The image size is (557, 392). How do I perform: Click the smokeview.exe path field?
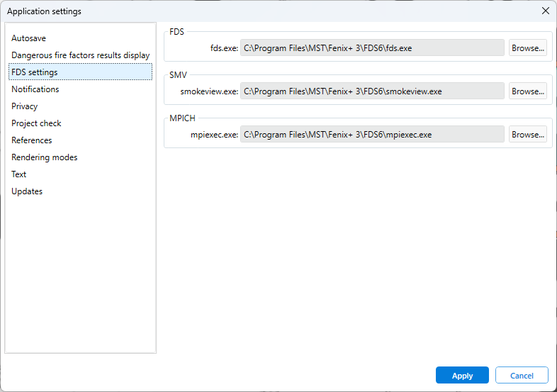click(372, 91)
